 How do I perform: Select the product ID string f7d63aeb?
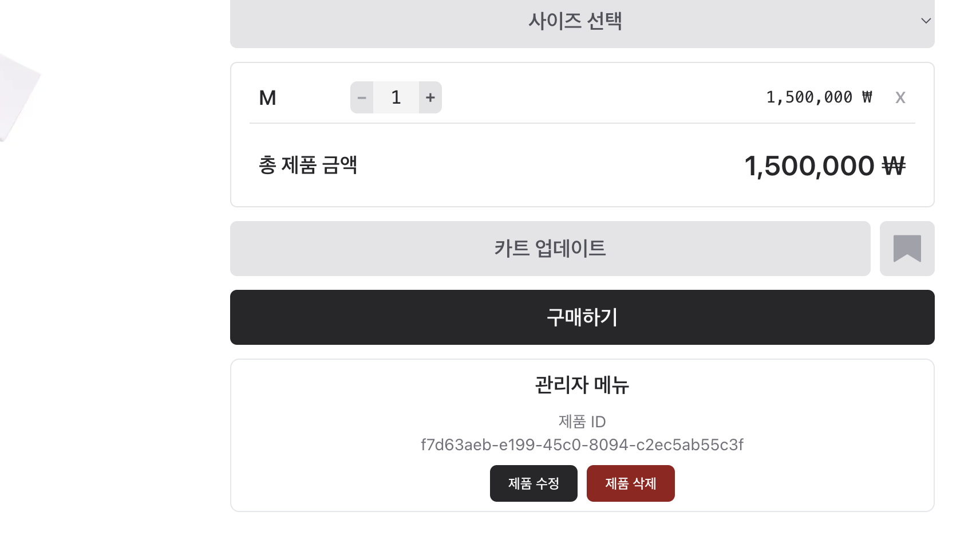pyautogui.click(x=582, y=445)
